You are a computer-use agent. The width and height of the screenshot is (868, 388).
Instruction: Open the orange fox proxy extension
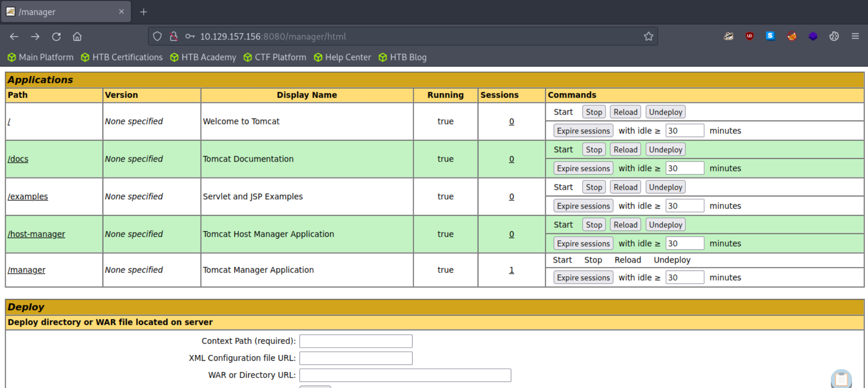point(792,36)
